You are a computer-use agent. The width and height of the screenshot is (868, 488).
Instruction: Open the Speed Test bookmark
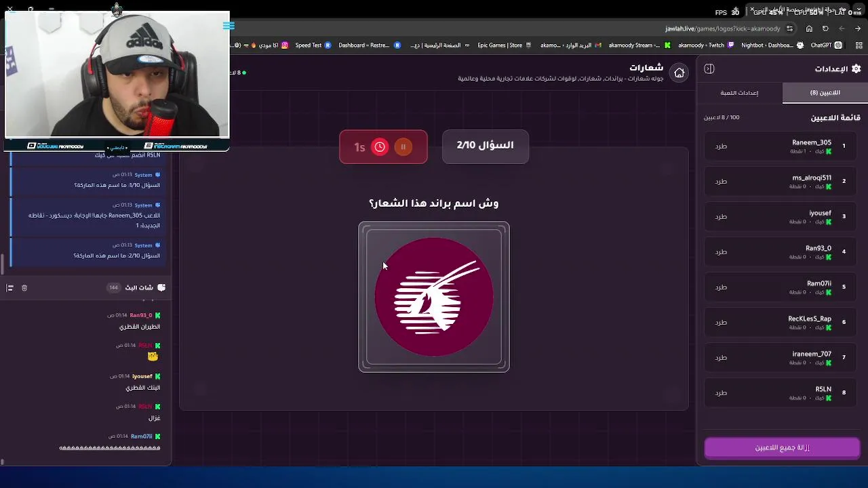coord(313,45)
